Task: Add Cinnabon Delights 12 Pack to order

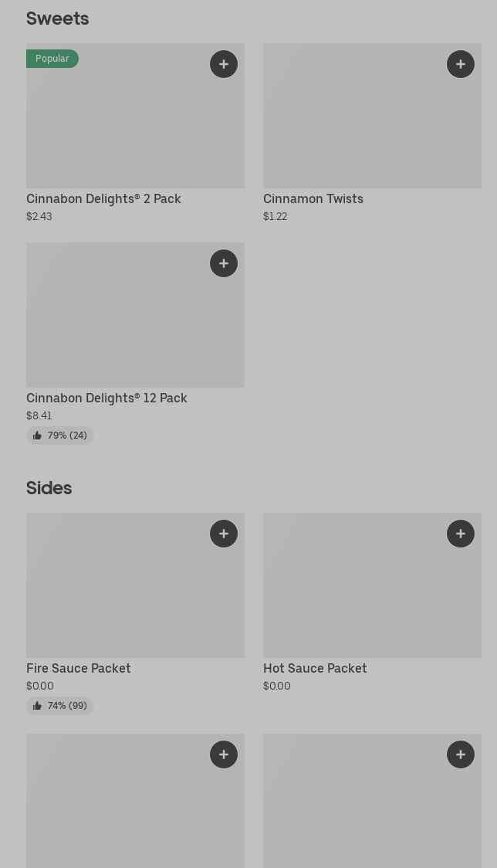Action: click(224, 263)
